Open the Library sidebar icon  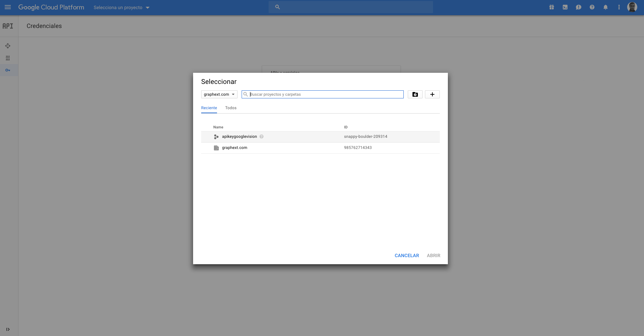[x=8, y=58]
